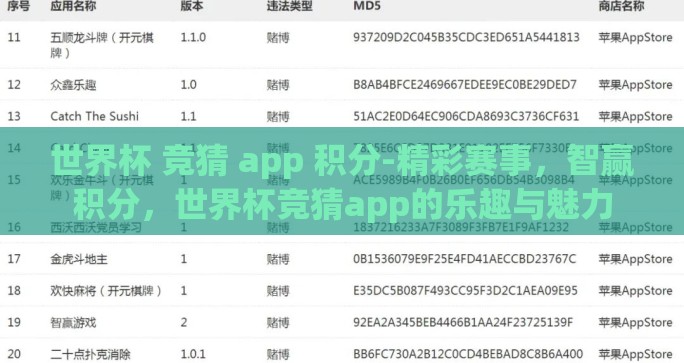
Task: Select MD5 937209D2C045B35CDC3ED651A5441813
Action: [466, 38]
